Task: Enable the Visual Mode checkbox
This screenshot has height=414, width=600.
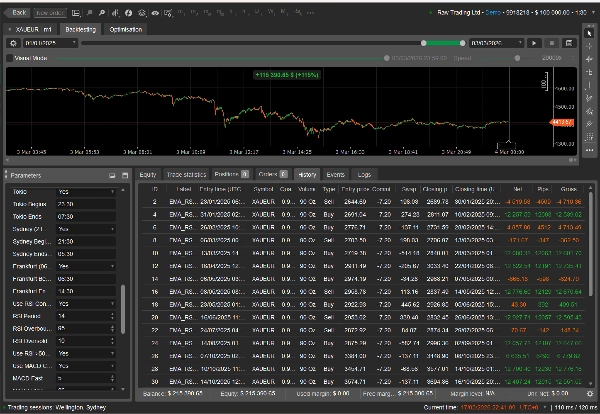Action: (10, 58)
